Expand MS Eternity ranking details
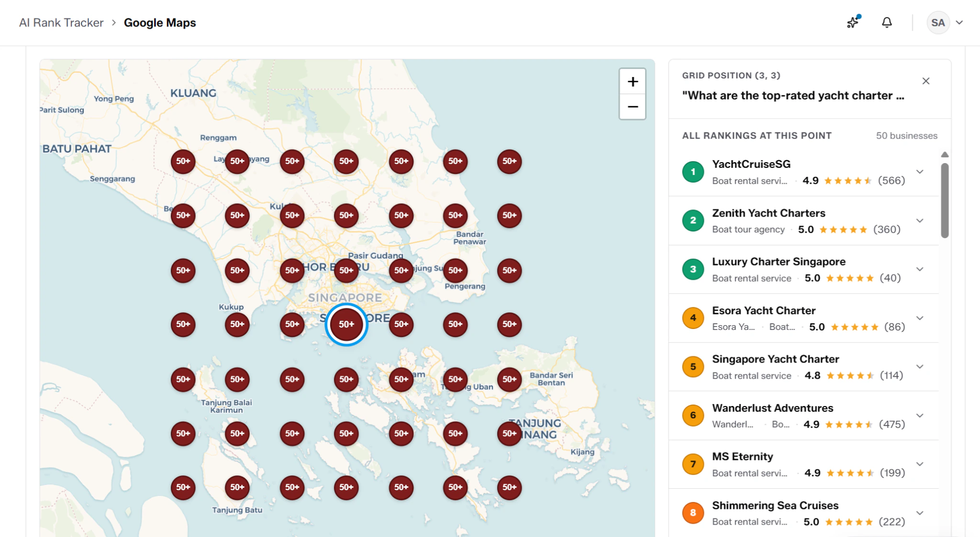 pyautogui.click(x=920, y=464)
